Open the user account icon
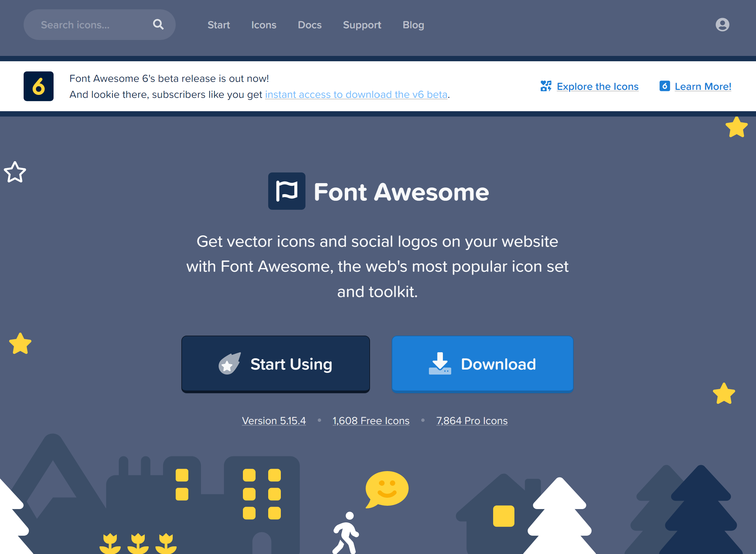Image resolution: width=756 pixels, height=554 pixels. point(722,25)
